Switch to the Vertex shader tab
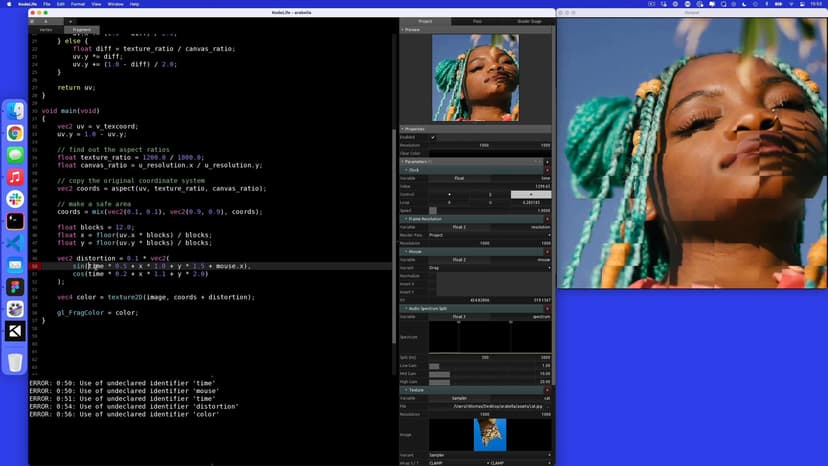 coord(46,30)
